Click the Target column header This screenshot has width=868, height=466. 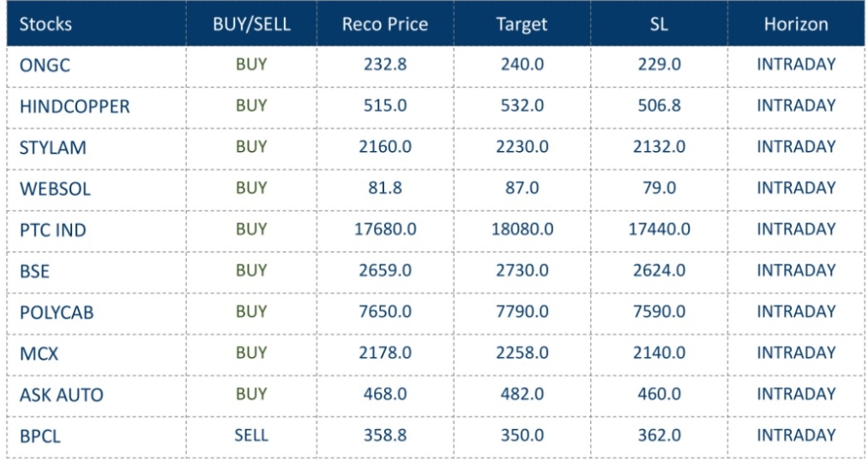click(521, 24)
